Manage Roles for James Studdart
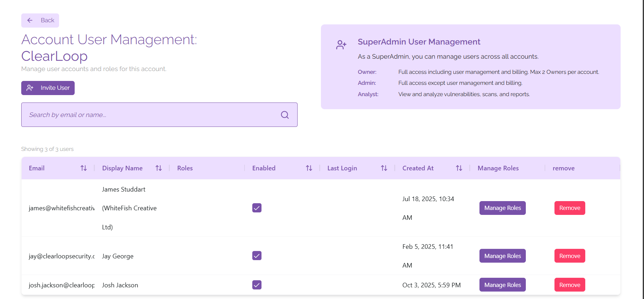Image resolution: width=644 pixels, height=299 pixels. click(x=502, y=208)
